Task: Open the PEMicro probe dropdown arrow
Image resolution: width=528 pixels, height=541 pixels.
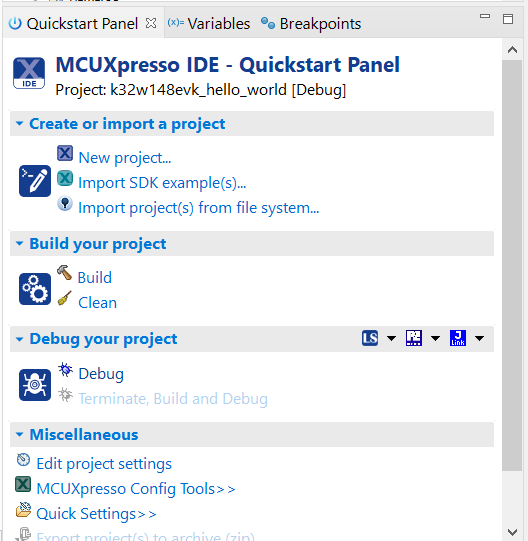Action: click(436, 338)
